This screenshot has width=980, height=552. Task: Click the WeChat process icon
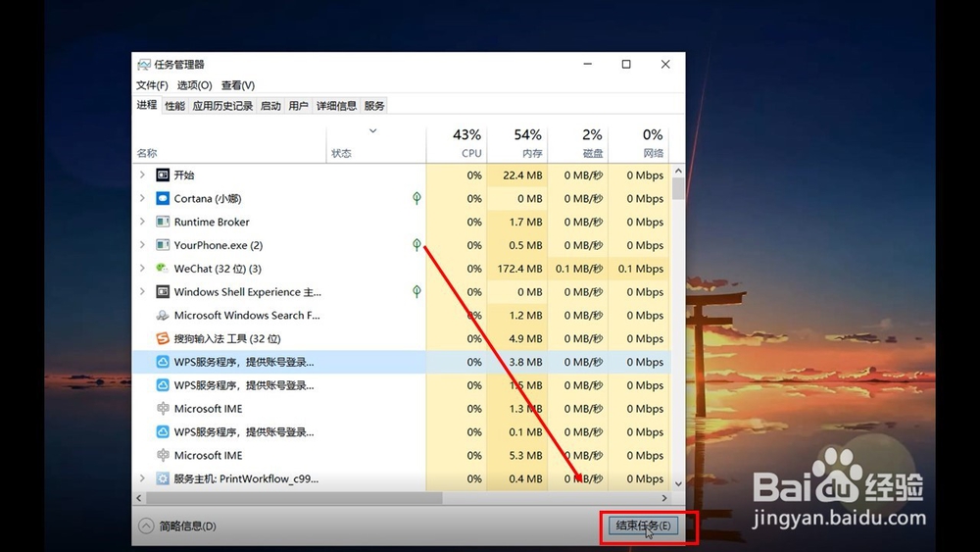point(163,269)
